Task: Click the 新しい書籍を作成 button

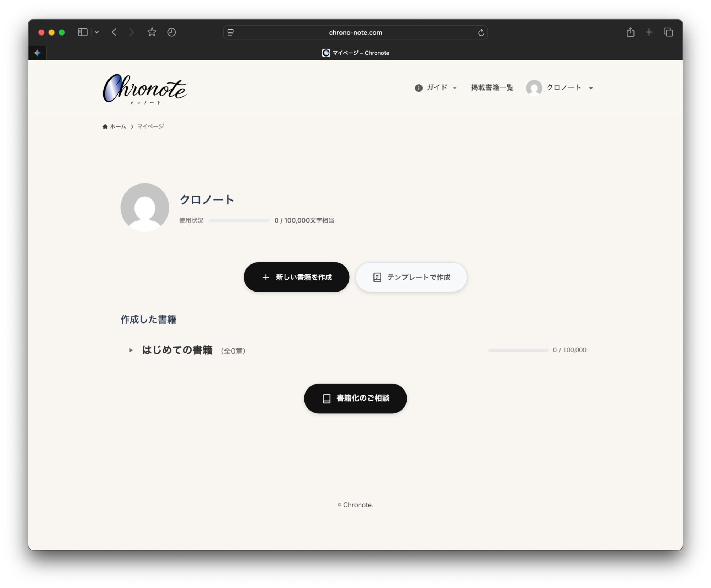Action: pos(296,277)
